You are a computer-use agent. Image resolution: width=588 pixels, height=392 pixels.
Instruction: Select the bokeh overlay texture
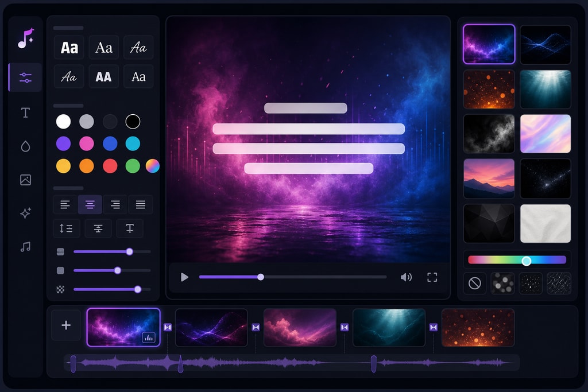pos(502,284)
